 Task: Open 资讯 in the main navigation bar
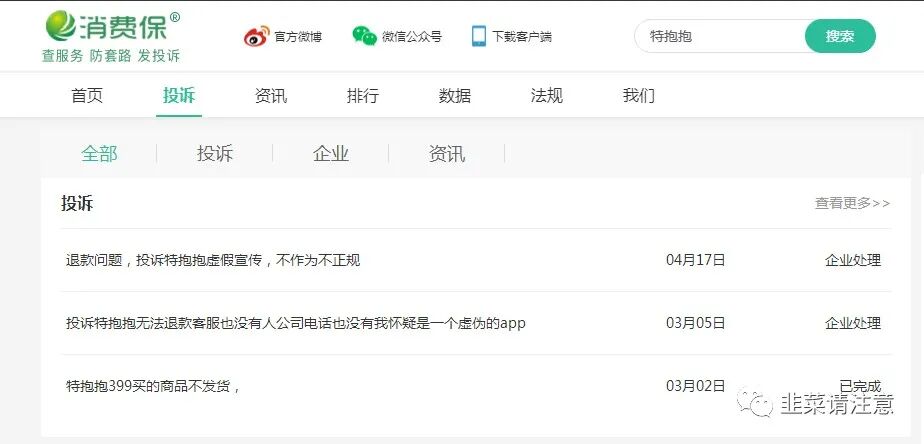click(x=271, y=96)
